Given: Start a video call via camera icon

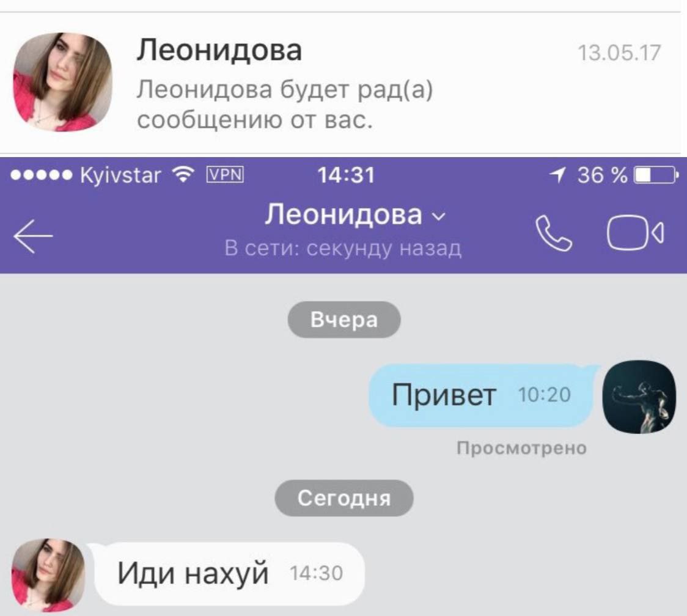Looking at the screenshot, I should coord(635,233).
